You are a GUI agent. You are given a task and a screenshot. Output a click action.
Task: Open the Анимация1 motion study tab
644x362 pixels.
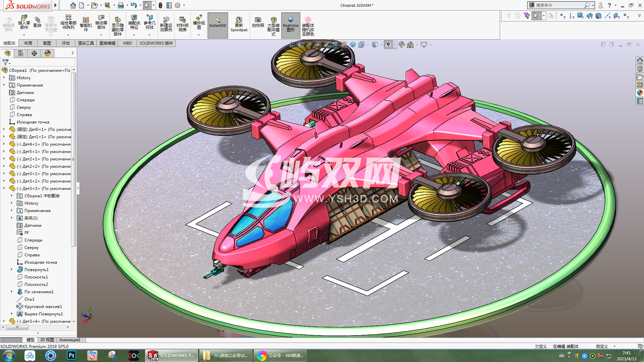pyautogui.click(x=70, y=340)
